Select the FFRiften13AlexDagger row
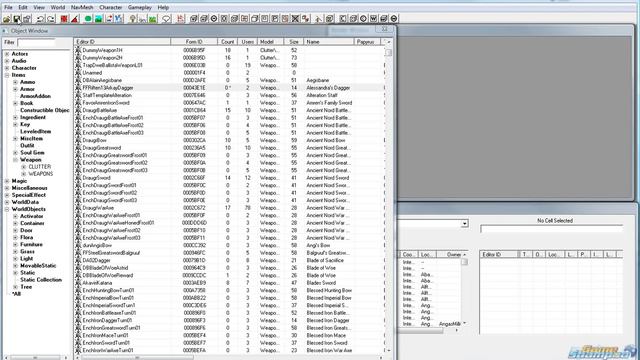 (229, 88)
